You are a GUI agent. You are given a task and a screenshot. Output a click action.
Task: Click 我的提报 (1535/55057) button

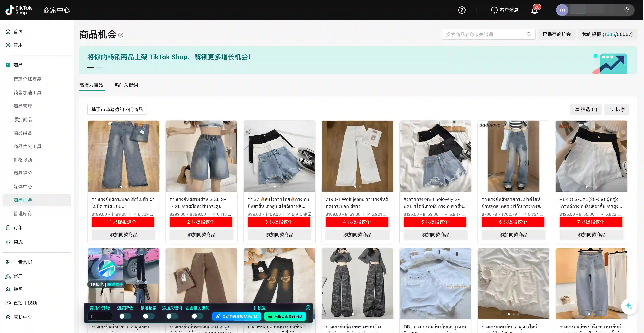[607, 34]
